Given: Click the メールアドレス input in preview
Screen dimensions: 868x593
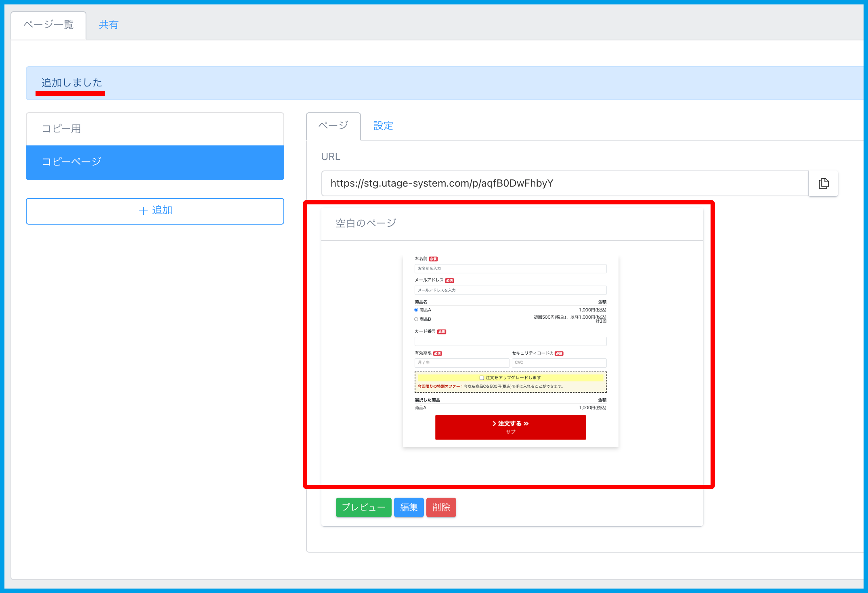Looking at the screenshot, I should pos(510,290).
